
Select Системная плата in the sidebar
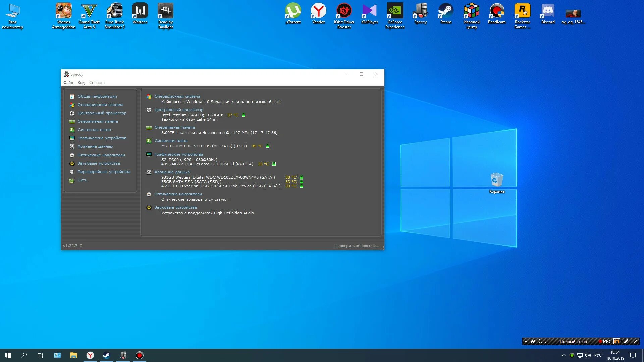[94, 130]
